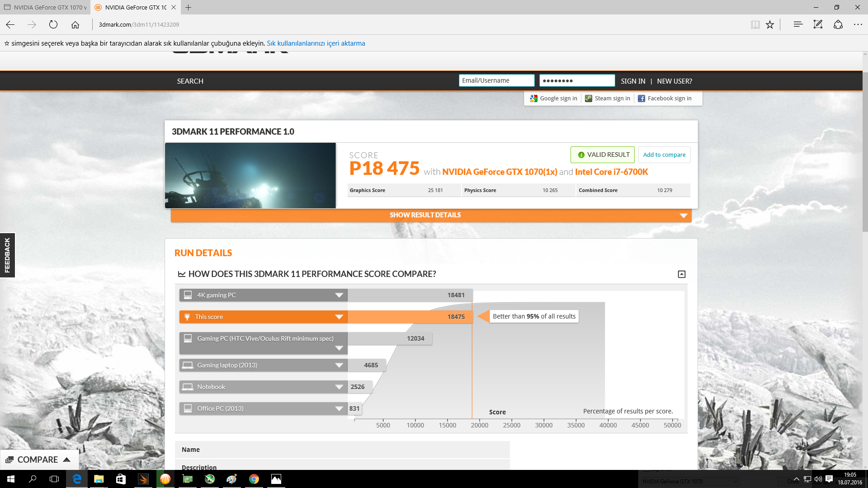868x488 pixels.
Task: Expand Office PC (2013) dropdown arrow
Action: pyautogui.click(x=339, y=408)
